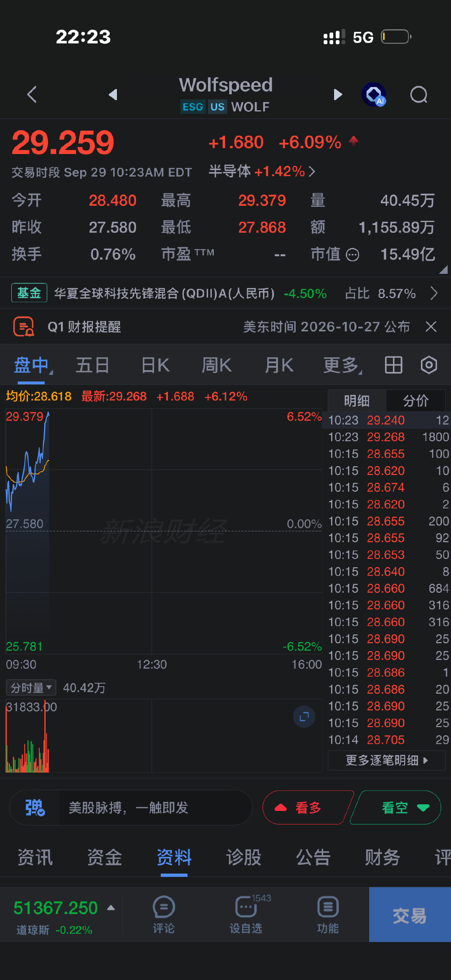This screenshot has height=980, width=451.
Task: Tap the intraday price chart area
Action: click(x=164, y=531)
